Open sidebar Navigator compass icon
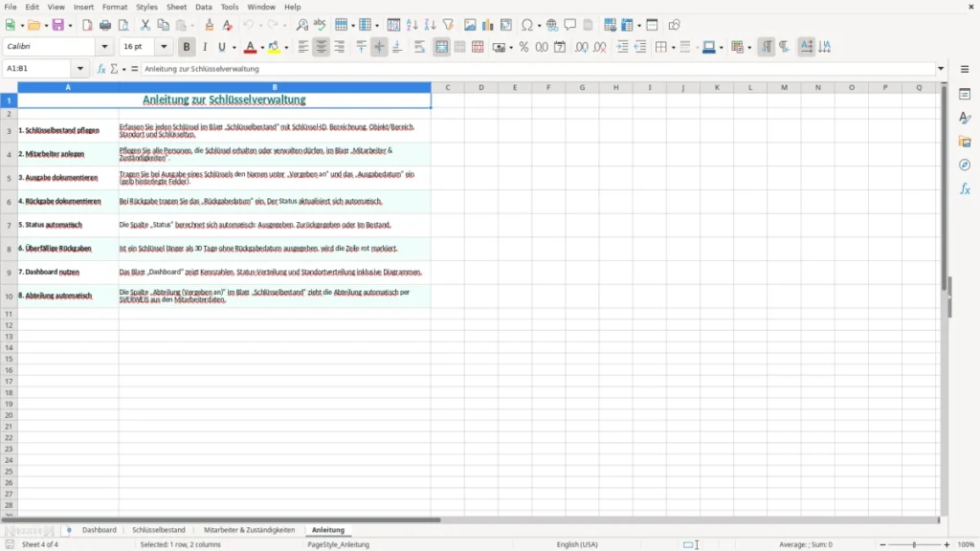 (x=965, y=165)
